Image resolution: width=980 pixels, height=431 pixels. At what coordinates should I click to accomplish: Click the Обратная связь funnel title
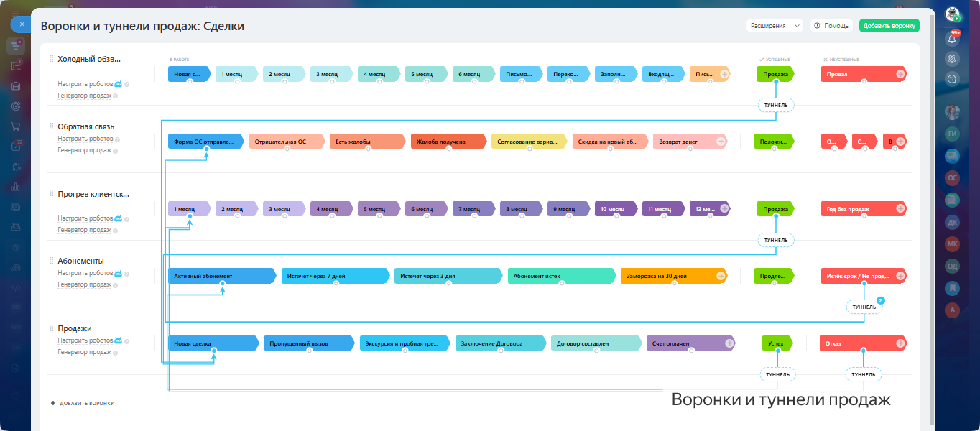point(85,126)
